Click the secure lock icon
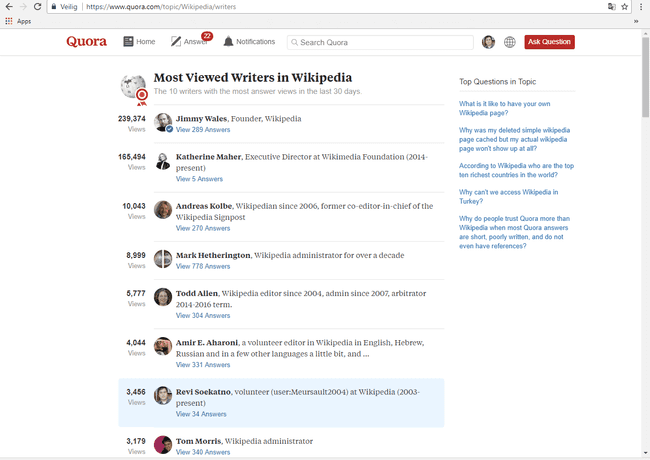Viewport: 650px width, 460px height. click(53, 7)
